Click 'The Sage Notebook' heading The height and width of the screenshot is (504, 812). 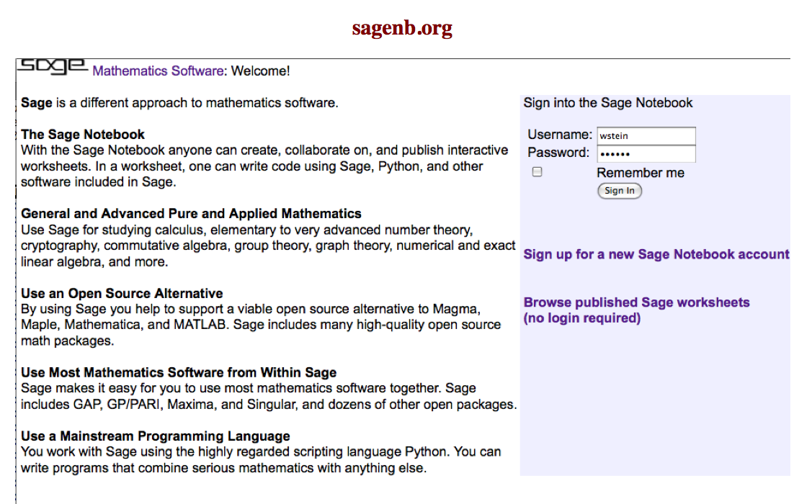(x=83, y=135)
